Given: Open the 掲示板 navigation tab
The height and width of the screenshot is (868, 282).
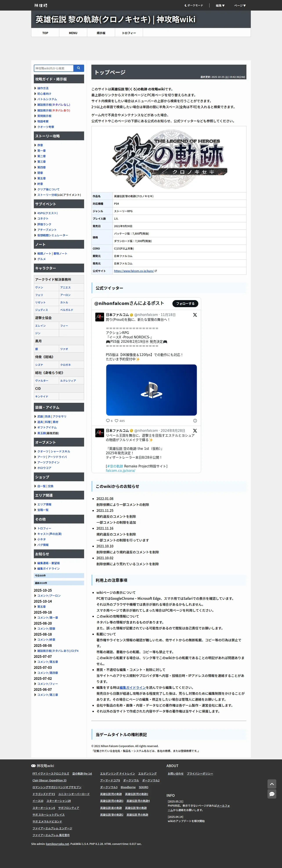Looking at the screenshot, I should tap(101, 33).
